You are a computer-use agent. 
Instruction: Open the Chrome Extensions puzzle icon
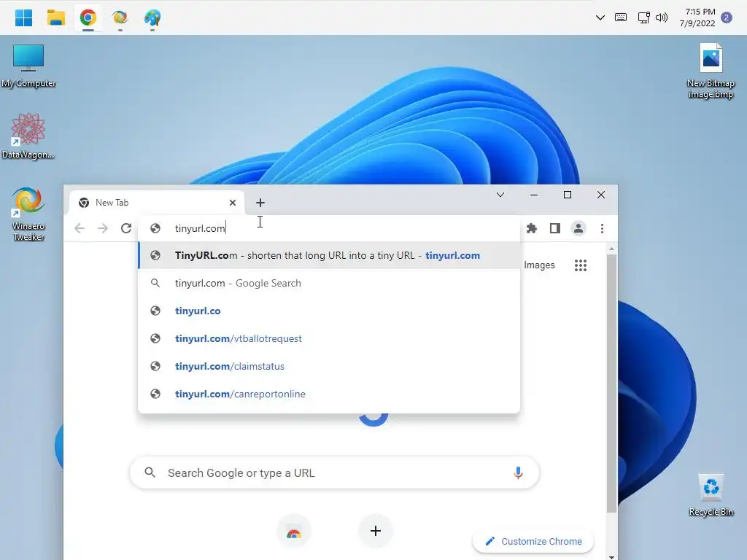tap(532, 228)
